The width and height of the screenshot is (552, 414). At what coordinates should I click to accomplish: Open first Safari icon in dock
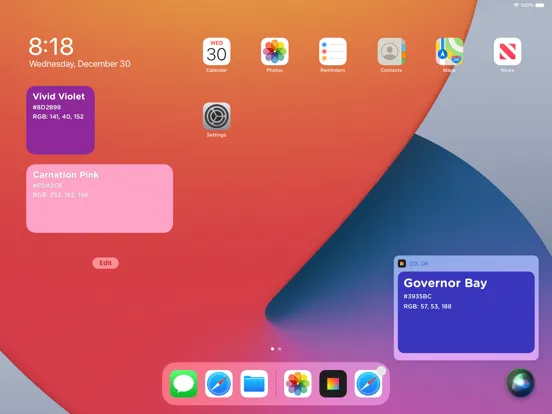pos(219,383)
